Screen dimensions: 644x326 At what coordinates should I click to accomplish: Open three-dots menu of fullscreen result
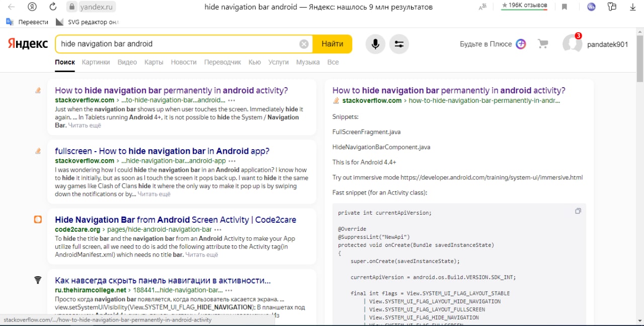coord(231,161)
